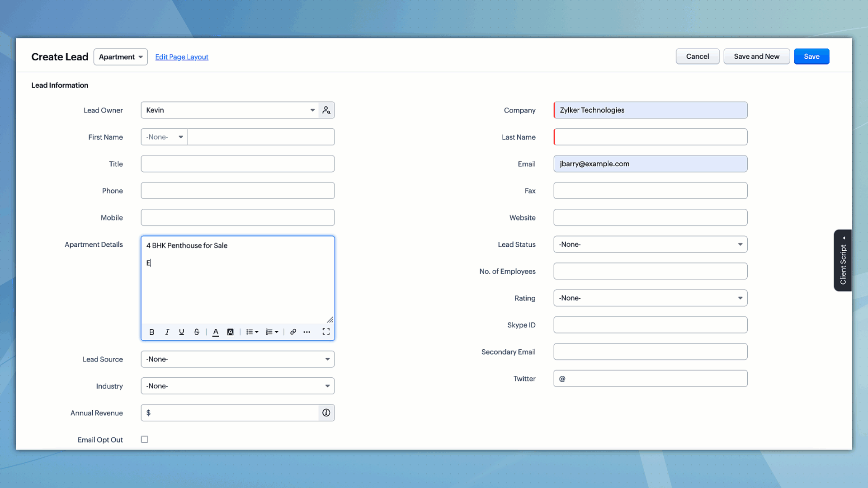Expand the editor to fullscreen
This screenshot has width=868, height=488.
(x=326, y=332)
